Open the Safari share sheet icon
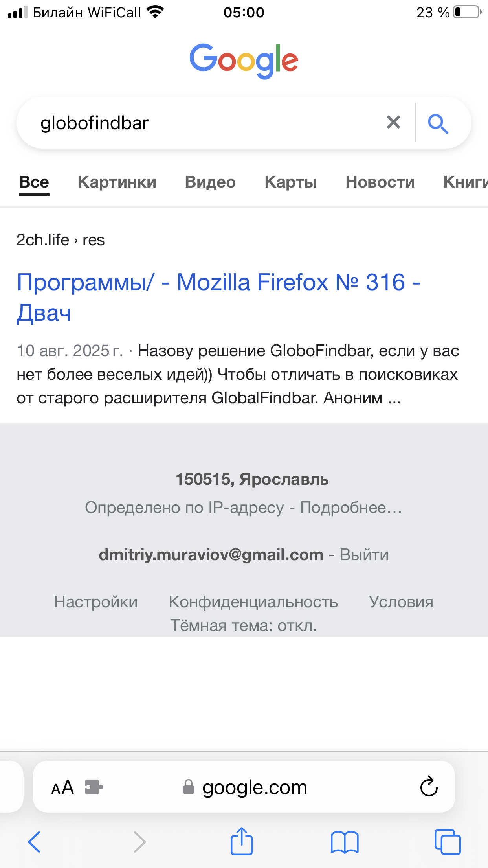488x868 pixels. [241, 842]
